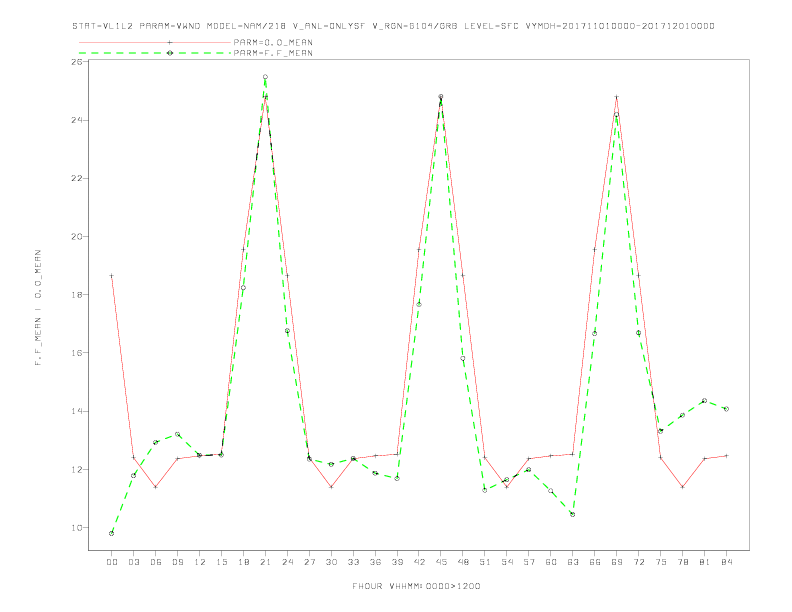Click the x-axis tick label 69

point(616,562)
